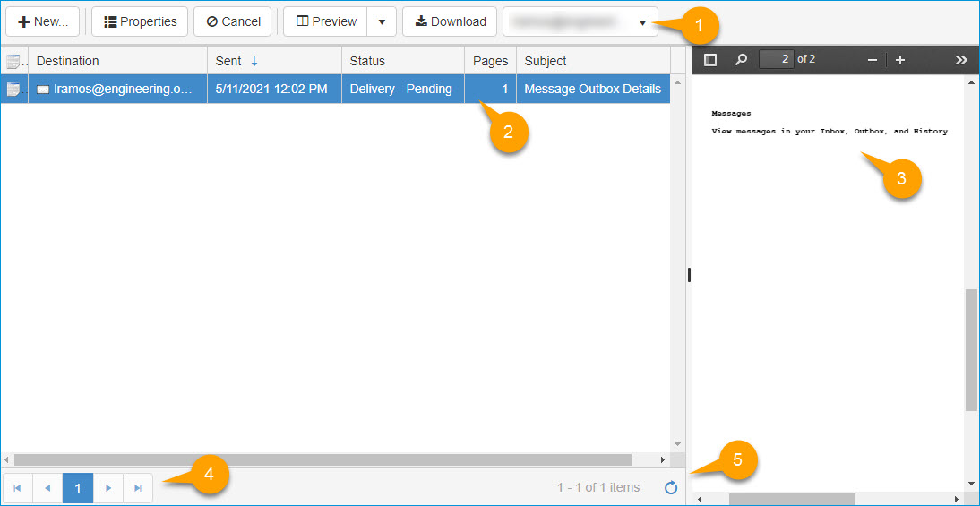Viewport: 980px width, 506px height.
Task: Click the grid scroll down arrow
Action: click(x=677, y=444)
